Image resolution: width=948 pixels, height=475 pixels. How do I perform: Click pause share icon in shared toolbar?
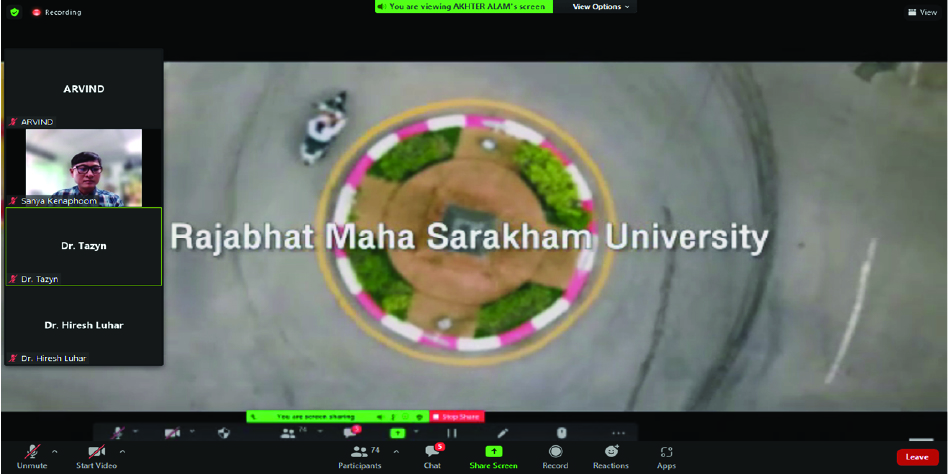point(452,433)
